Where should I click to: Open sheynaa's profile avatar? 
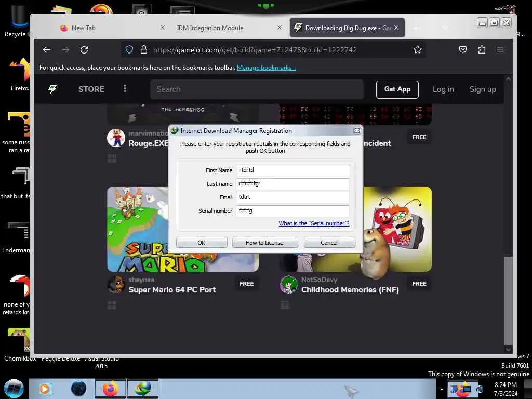pos(116,284)
